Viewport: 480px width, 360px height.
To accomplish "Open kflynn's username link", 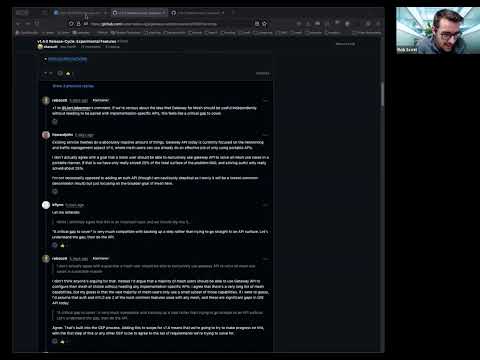I will coord(58,205).
